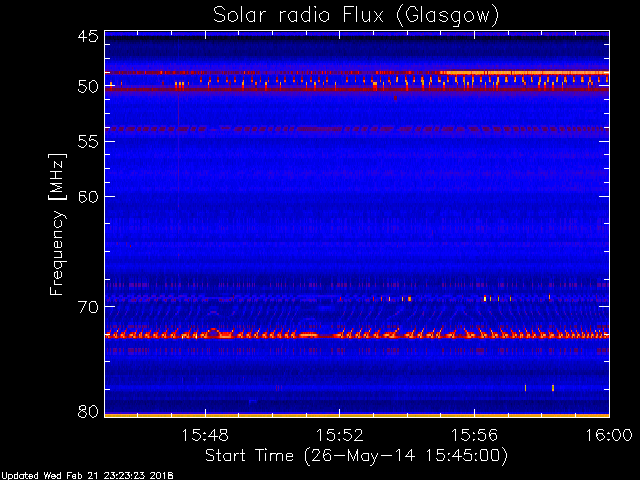The width and height of the screenshot is (640, 480).
Task: Click the 15:52 time tick label
Action: (340, 435)
